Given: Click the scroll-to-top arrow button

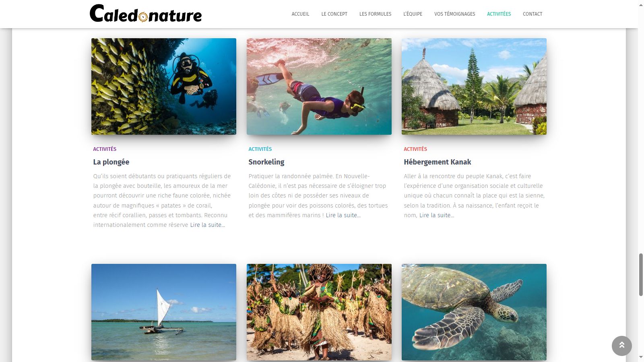Looking at the screenshot, I should click(621, 346).
